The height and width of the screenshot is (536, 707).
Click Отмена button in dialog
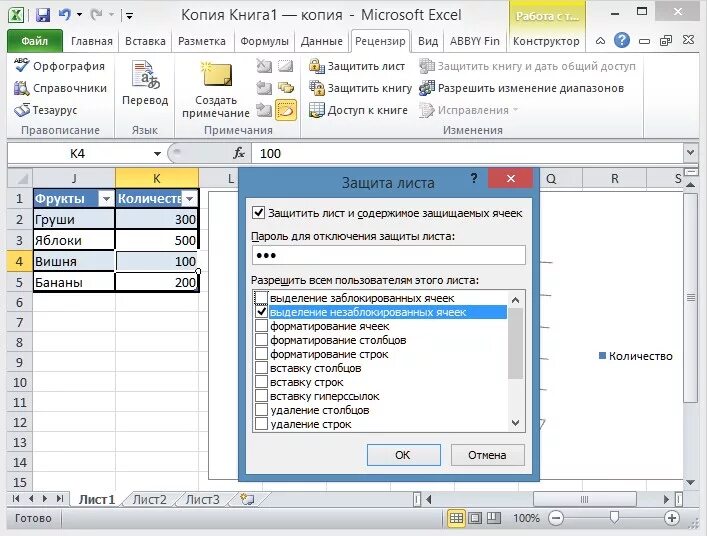[x=487, y=455]
